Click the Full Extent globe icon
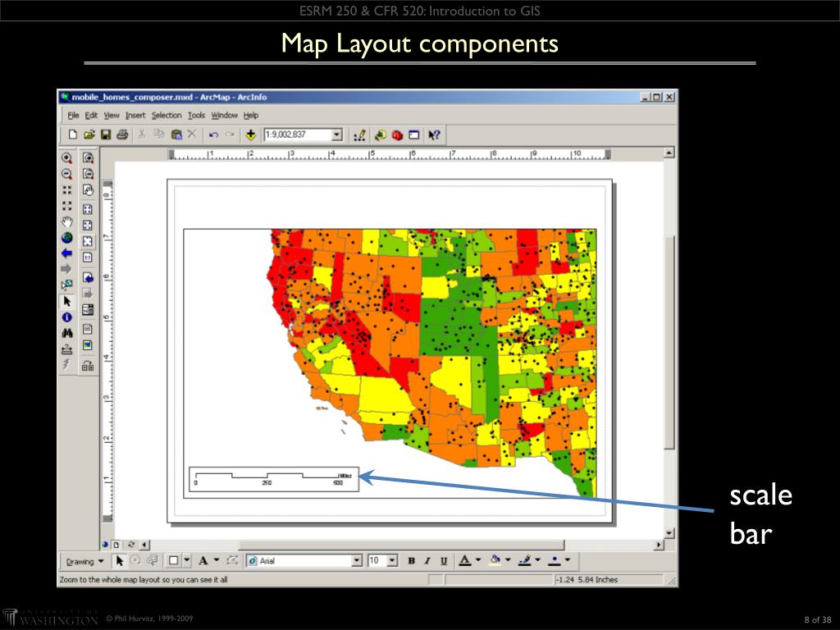Image resolution: width=840 pixels, height=630 pixels. (x=67, y=237)
